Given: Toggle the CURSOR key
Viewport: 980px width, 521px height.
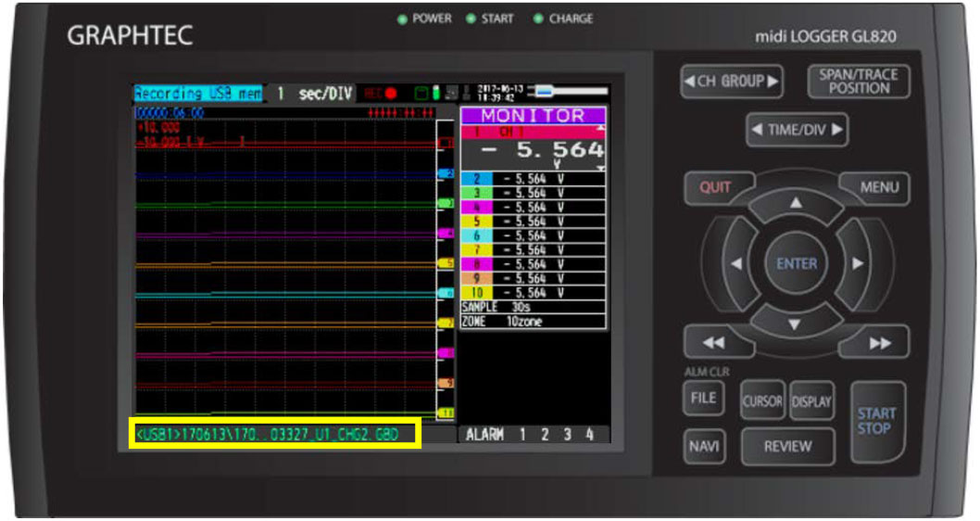Looking at the screenshot, I should click(x=762, y=401).
